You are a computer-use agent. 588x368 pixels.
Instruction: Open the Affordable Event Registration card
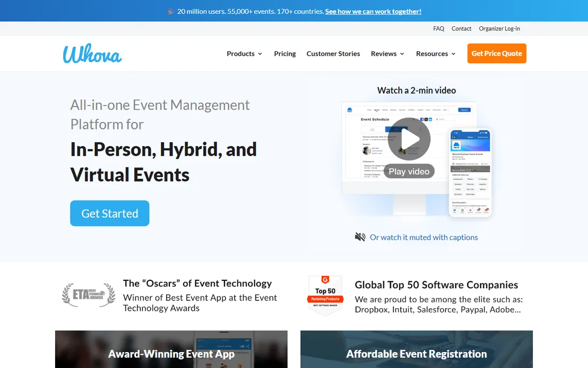tap(416, 349)
